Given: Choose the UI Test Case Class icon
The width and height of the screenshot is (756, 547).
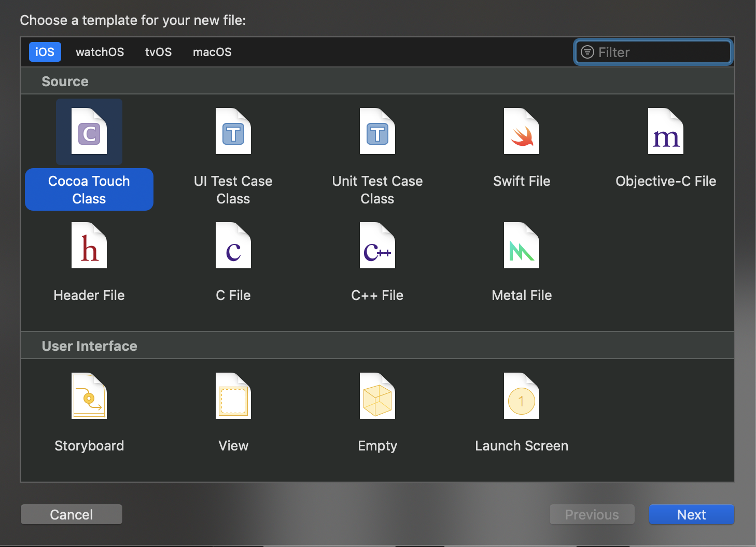Looking at the screenshot, I should pos(233,131).
